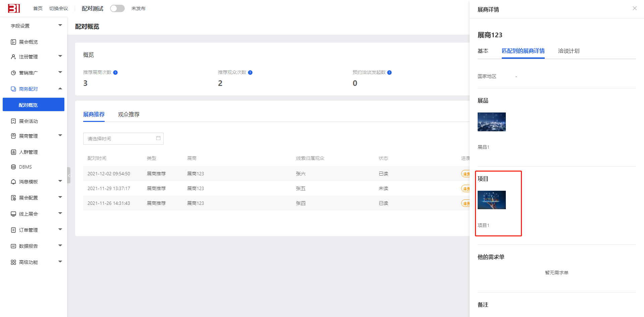Open the 展品1 thumbnail image
Screen dimensions: 644x317
[491, 122]
